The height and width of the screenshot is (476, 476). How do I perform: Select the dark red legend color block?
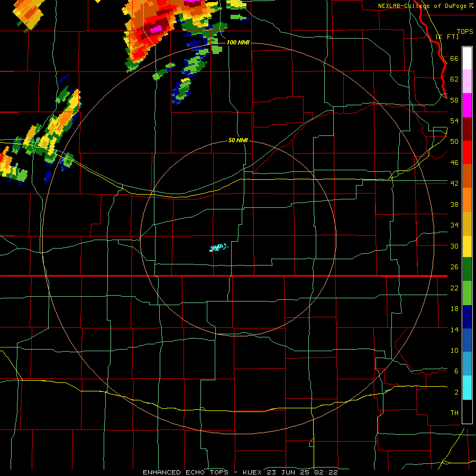[467, 129]
